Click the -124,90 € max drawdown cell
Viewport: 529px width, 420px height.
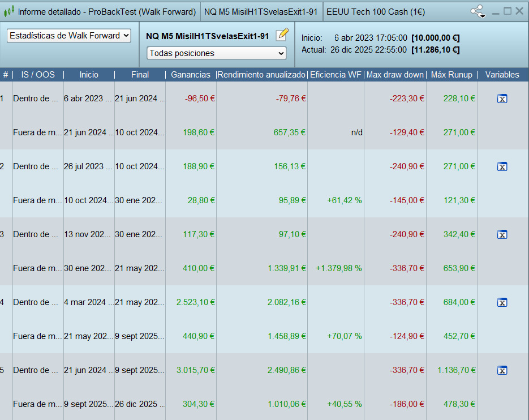407,336
